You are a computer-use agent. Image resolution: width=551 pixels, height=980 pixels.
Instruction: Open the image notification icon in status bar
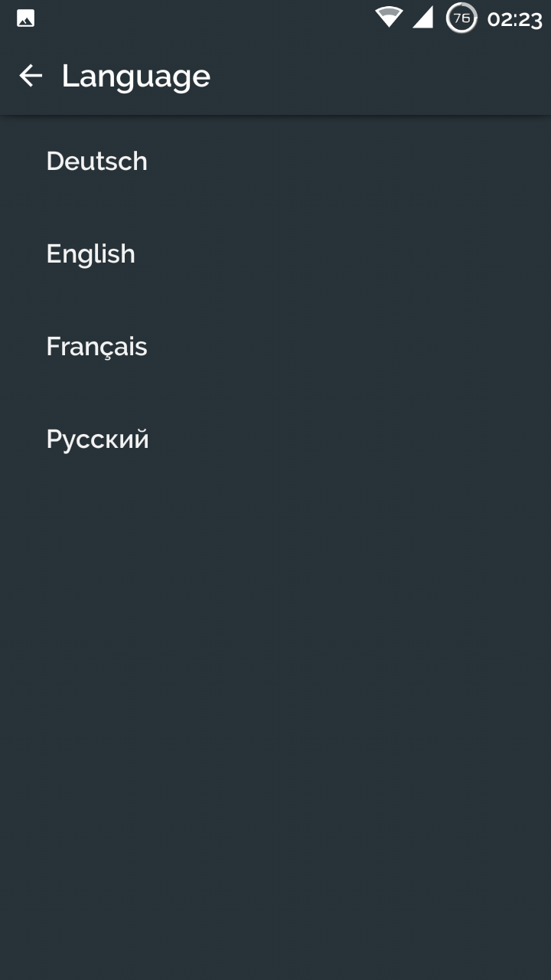click(25, 19)
